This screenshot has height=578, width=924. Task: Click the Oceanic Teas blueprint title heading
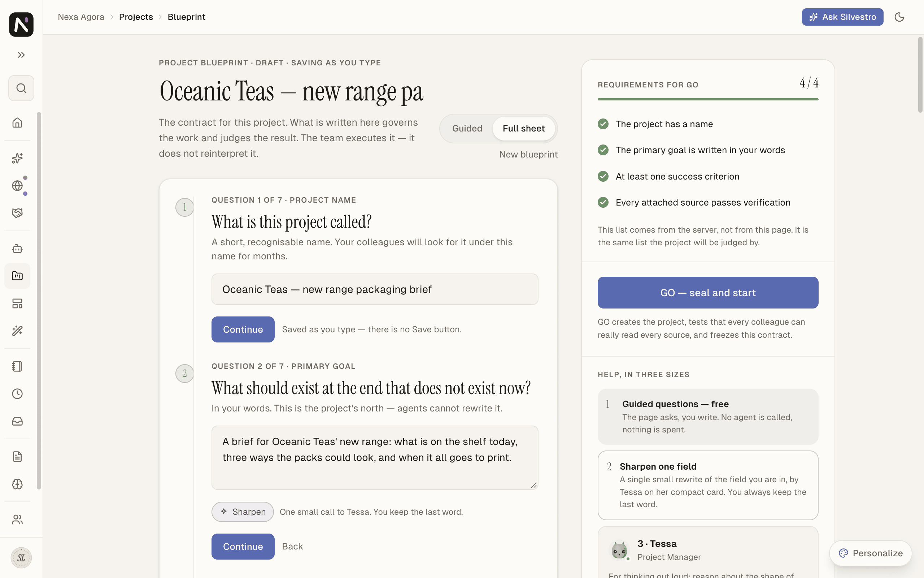pos(292,92)
